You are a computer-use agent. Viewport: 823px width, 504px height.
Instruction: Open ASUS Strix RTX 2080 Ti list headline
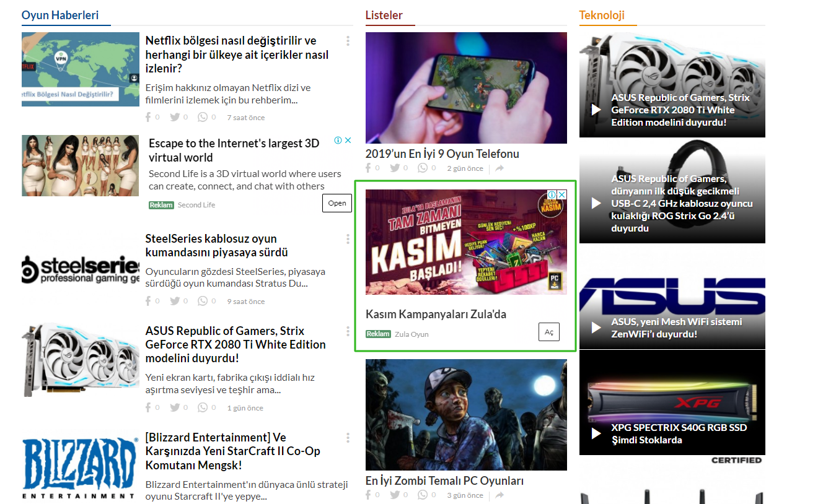(x=235, y=345)
